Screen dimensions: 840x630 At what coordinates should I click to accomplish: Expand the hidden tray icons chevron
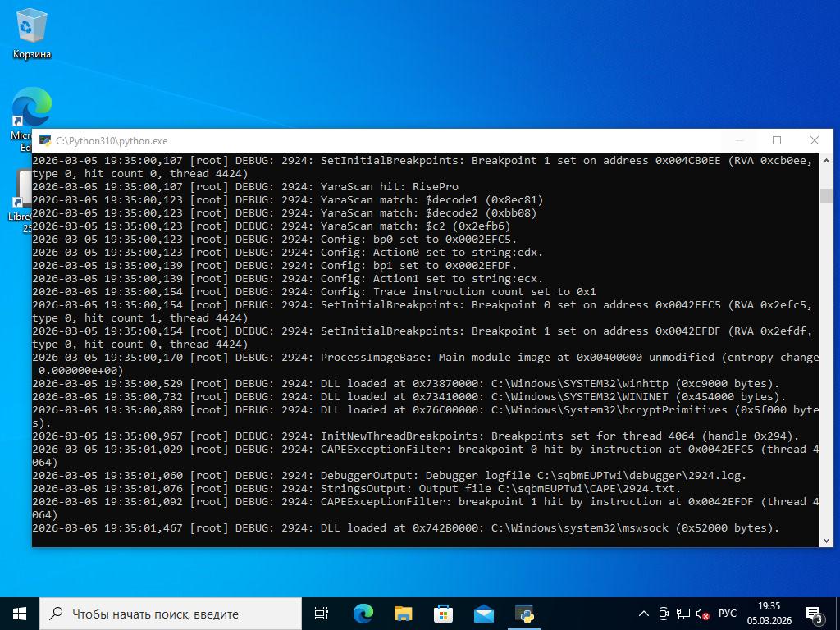click(644, 614)
